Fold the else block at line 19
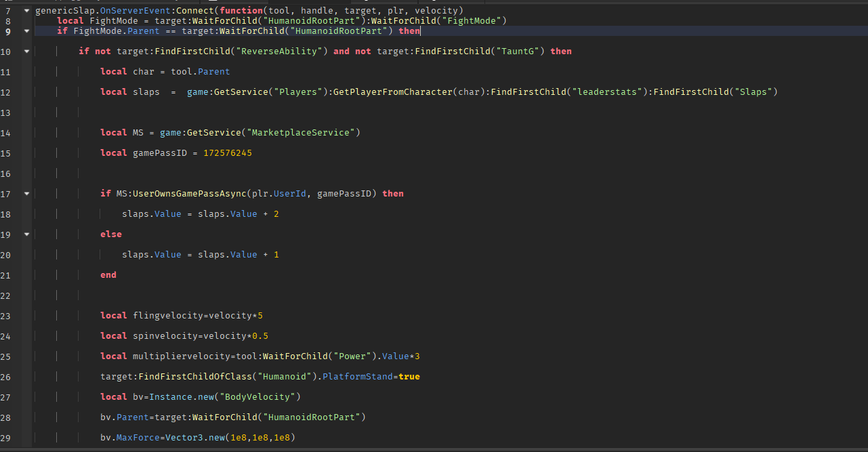This screenshot has height=452, width=868. (x=26, y=234)
